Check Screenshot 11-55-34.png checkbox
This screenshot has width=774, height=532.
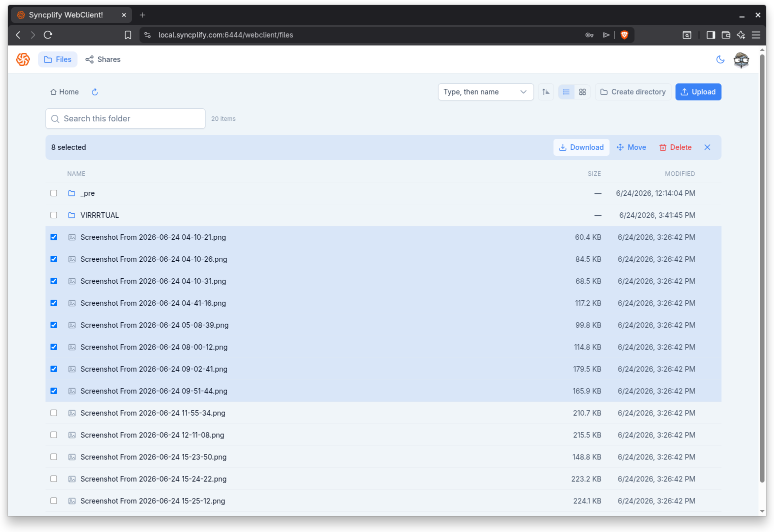pyautogui.click(x=54, y=413)
